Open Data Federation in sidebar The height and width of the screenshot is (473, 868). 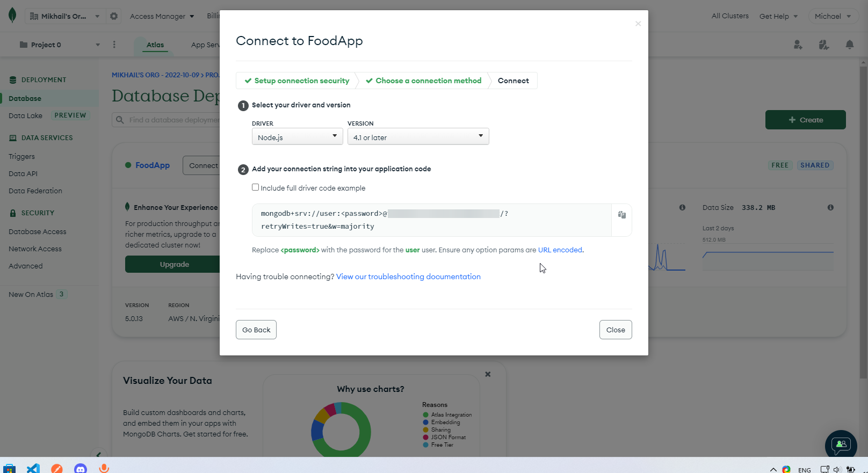(x=35, y=191)
